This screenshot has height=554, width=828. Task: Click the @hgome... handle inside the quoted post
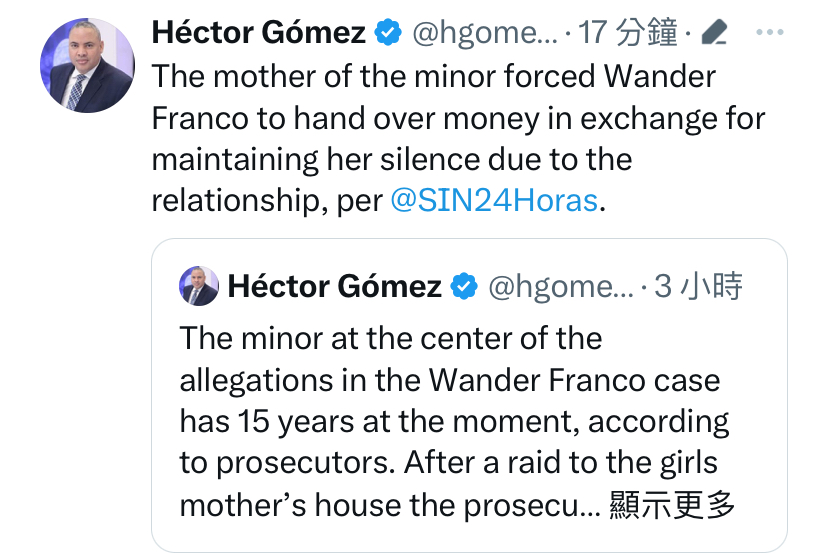coord(560,287)
